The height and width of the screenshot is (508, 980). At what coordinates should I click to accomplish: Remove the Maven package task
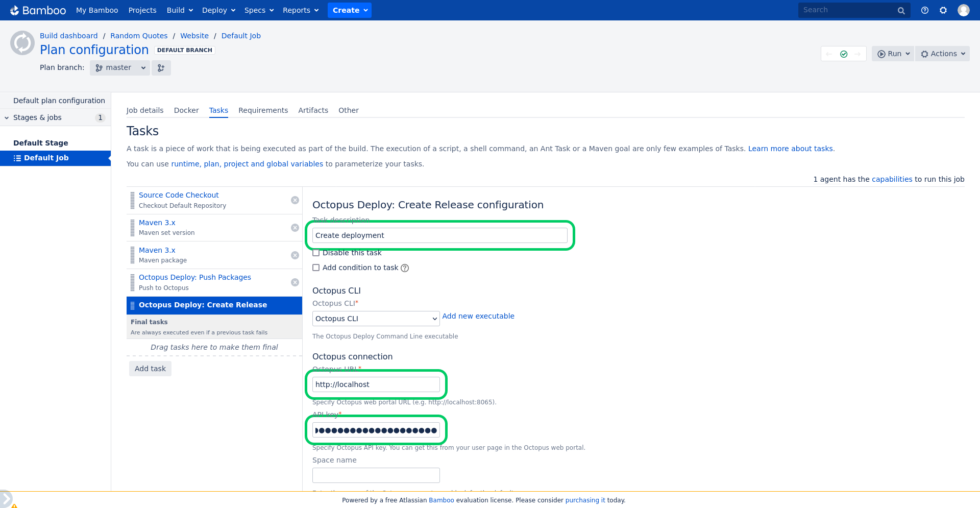point(295,255)
